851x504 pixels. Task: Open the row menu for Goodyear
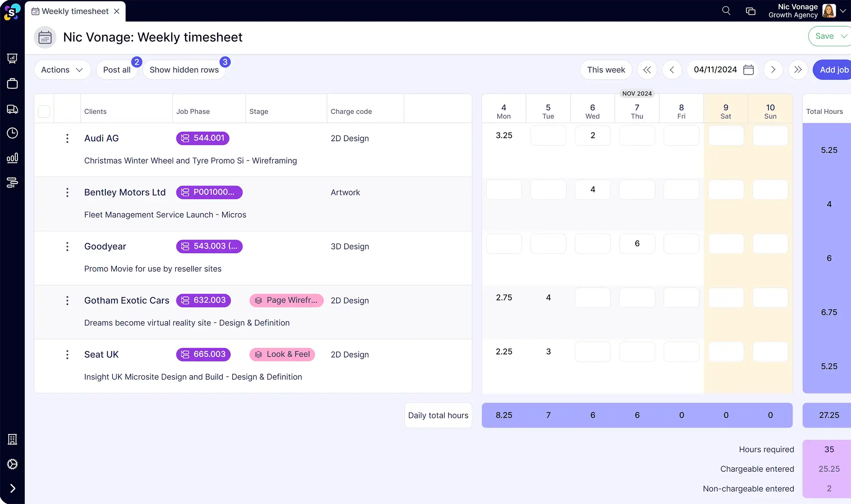(x=67, y=246)
